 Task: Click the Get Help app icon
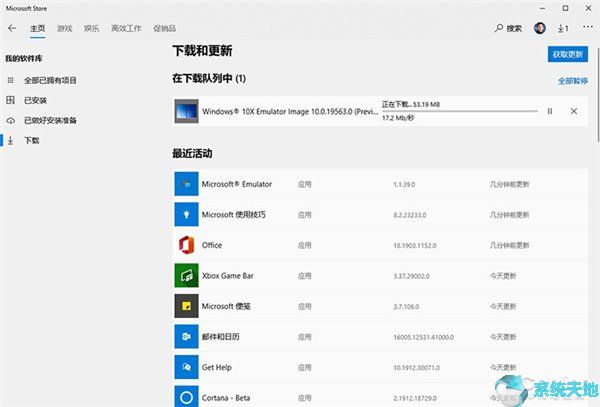pyautogui.click(x=186, y=367)
